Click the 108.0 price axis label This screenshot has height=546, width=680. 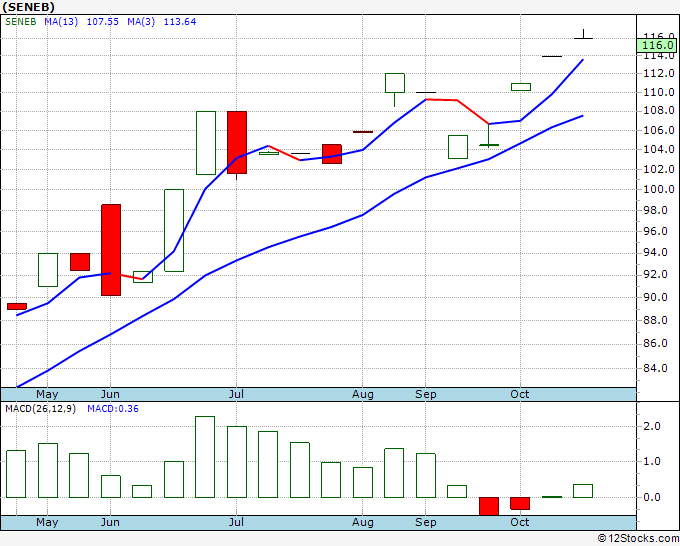point(659,111)
